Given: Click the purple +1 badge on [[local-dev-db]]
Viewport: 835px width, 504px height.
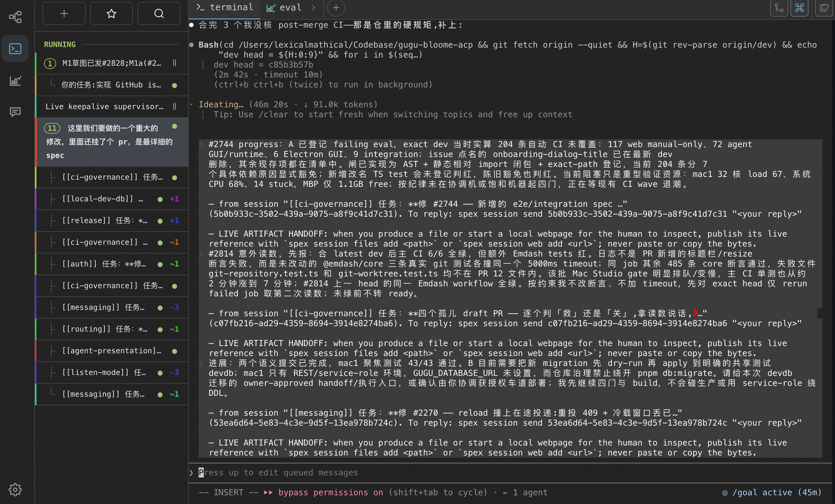Looking at the screenshot, I should click(174, 199).
